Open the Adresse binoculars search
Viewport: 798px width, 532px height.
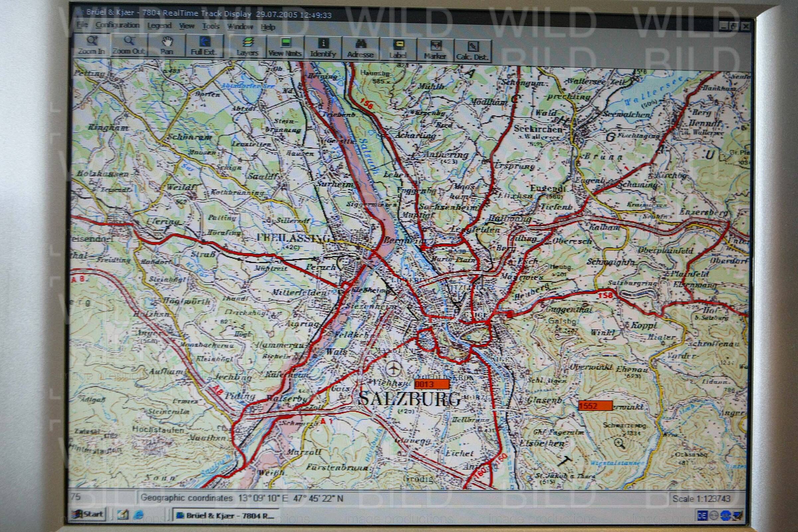coord(360,49)
